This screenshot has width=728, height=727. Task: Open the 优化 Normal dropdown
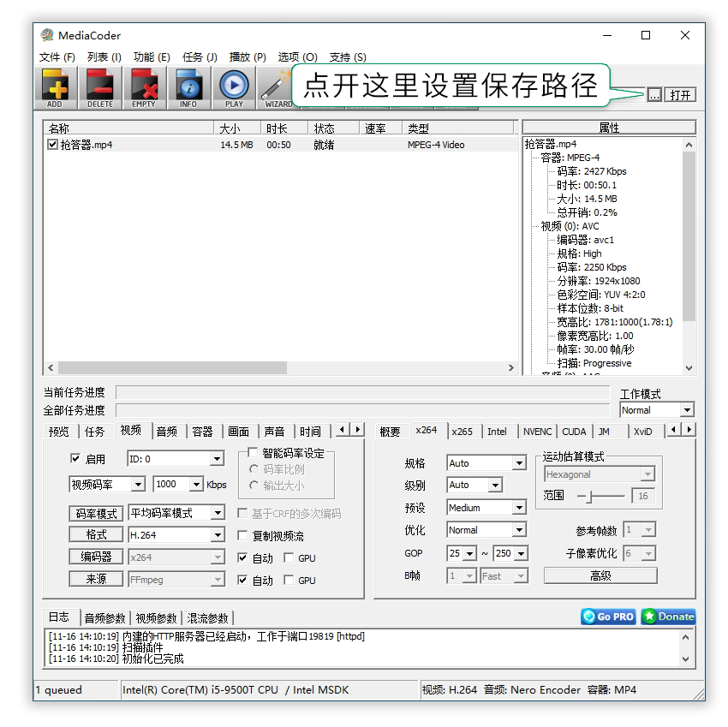486,530
